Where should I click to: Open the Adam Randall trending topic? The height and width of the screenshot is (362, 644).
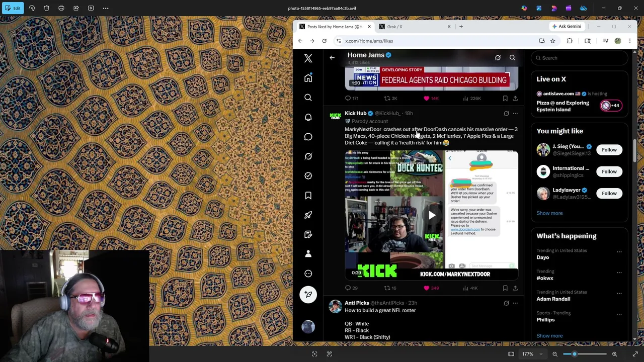point(553,299)
